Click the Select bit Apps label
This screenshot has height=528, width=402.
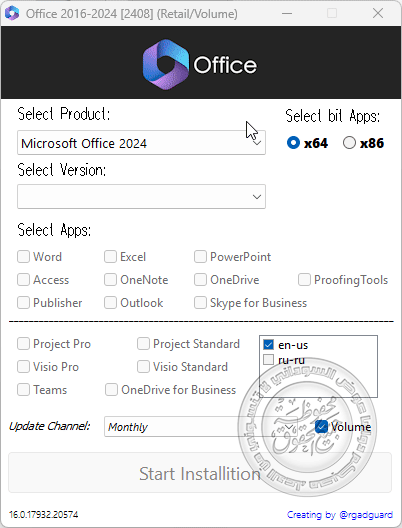click(333, 116)
